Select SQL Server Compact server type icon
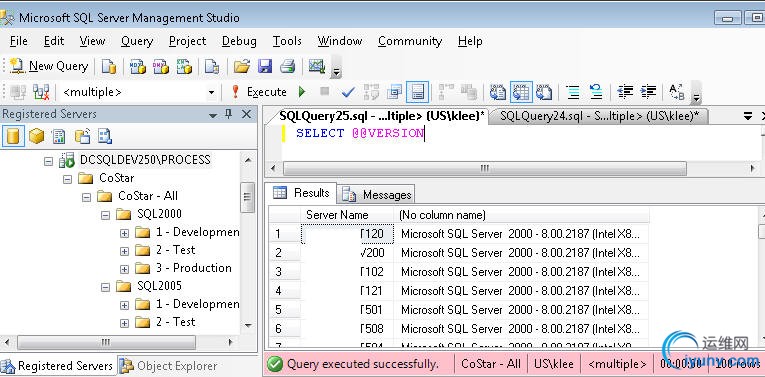 coord(82,136)
